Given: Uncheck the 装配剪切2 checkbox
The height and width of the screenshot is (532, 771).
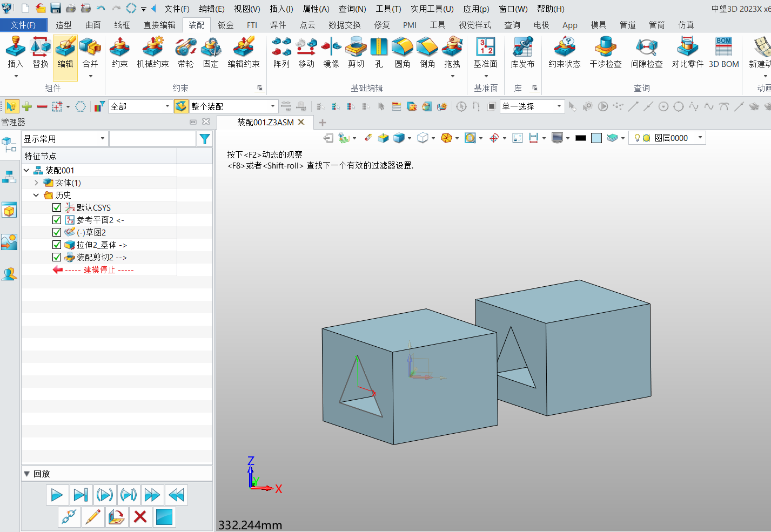Looking at the screenshot, I should 57,257.
